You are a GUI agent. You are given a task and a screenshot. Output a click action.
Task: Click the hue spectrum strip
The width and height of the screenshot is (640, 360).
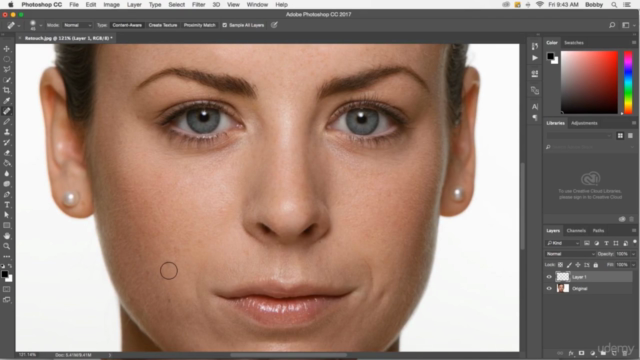tap(628, 82)
